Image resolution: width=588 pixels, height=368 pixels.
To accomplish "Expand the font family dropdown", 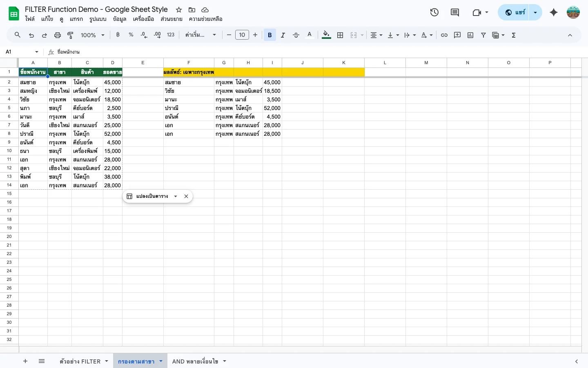I will pos(200,35).
